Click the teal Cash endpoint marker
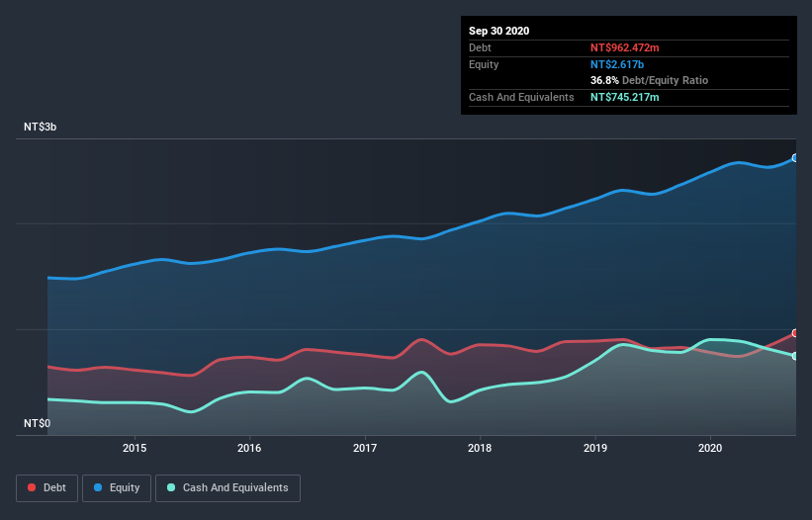Viewport: 812px width, 520px height. coord(795,356)
